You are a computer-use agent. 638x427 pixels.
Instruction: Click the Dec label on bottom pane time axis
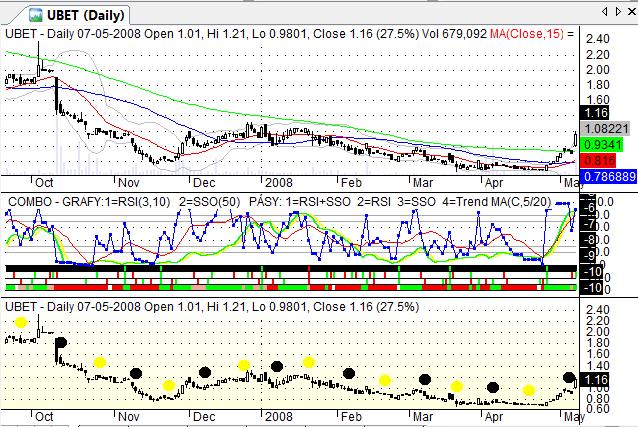point(204,417)
